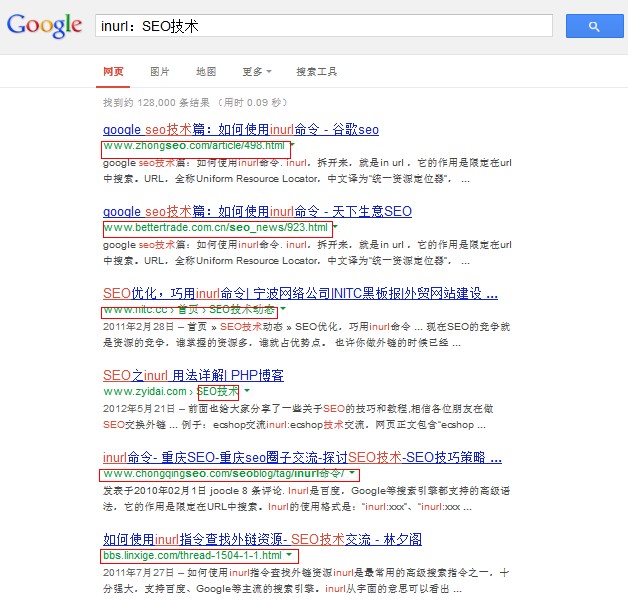Click the blue search magnifier button
The width and height of the screenshot is (628, 604).
click(x=594, y=26)
